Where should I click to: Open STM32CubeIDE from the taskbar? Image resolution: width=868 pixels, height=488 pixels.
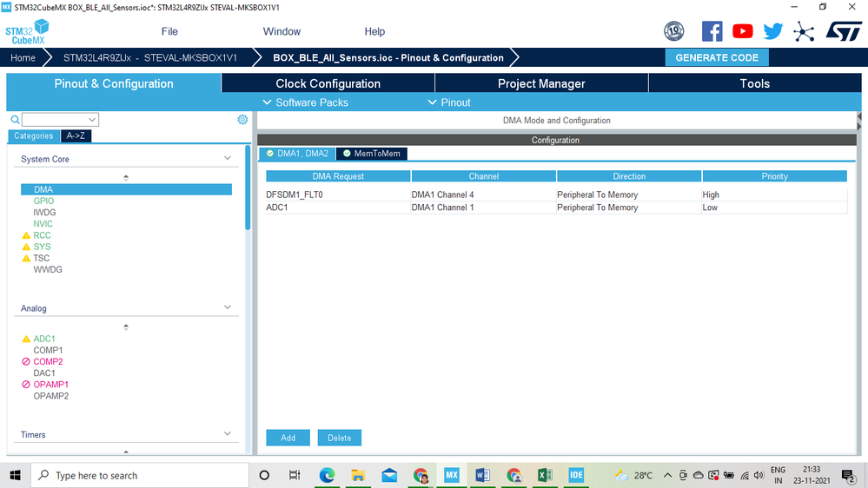[576, 475]
